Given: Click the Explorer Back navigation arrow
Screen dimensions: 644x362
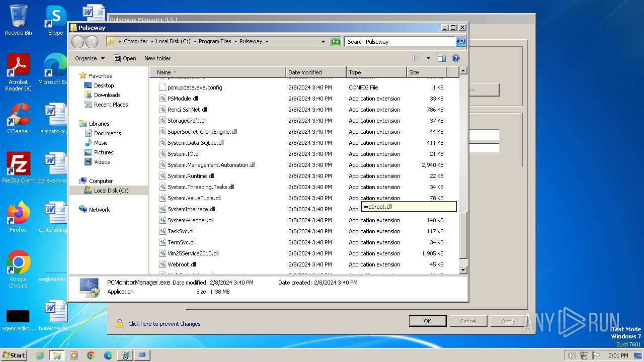Looking at the screenshot, I should [77, 42].
